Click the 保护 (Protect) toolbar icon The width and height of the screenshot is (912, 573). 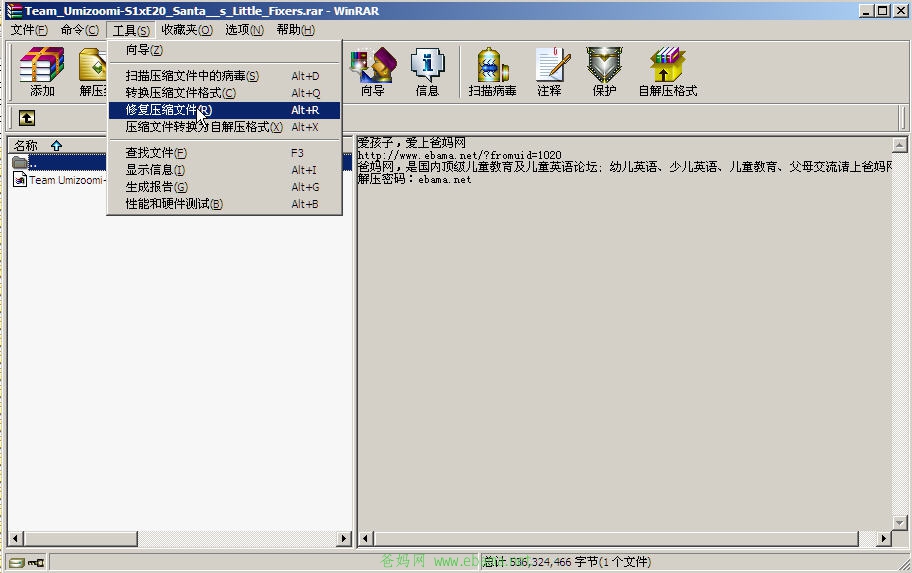pyautogui.click(x=604, y=72)
